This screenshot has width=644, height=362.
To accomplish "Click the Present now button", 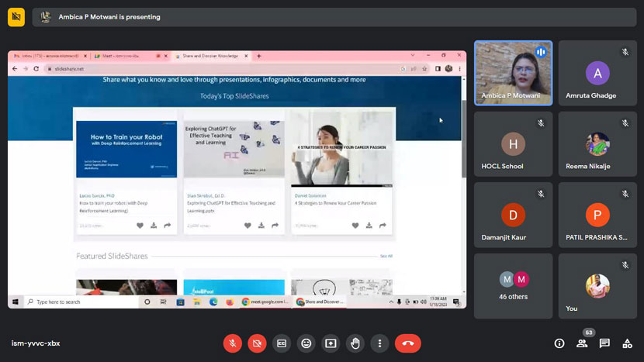I will [331, 343].
